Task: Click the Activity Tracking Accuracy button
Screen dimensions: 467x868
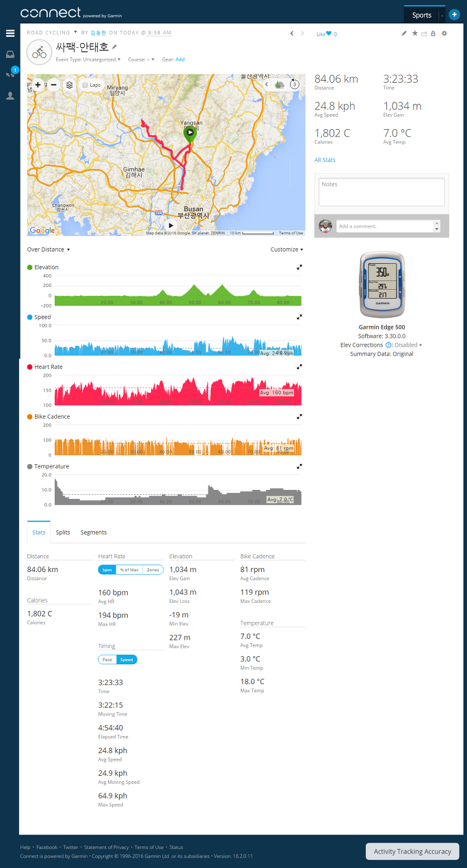Action: click(412, 851)
